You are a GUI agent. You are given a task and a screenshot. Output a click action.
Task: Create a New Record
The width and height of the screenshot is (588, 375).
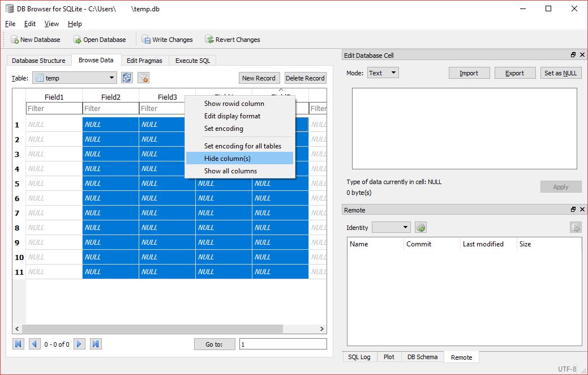[259, 77]
